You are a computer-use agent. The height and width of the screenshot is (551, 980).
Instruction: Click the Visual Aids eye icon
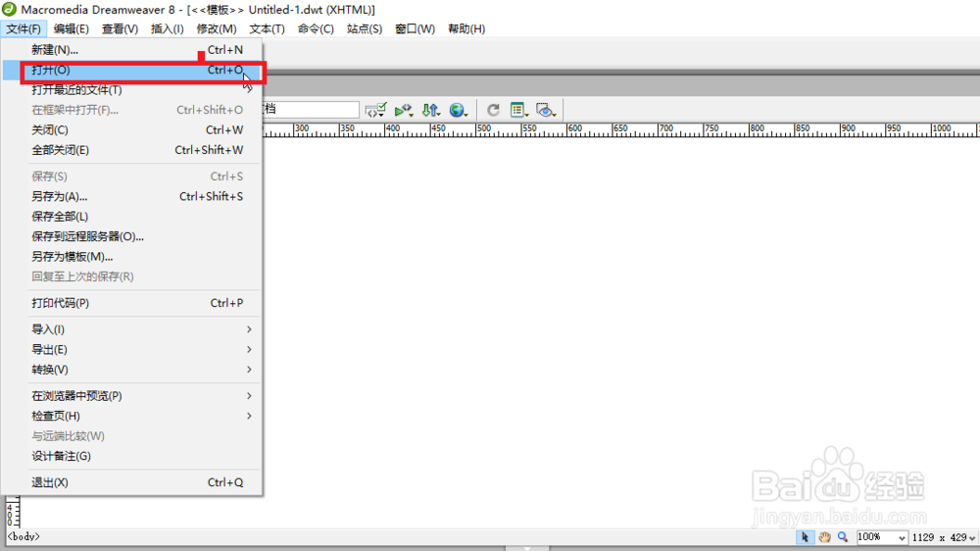point(546,110)
